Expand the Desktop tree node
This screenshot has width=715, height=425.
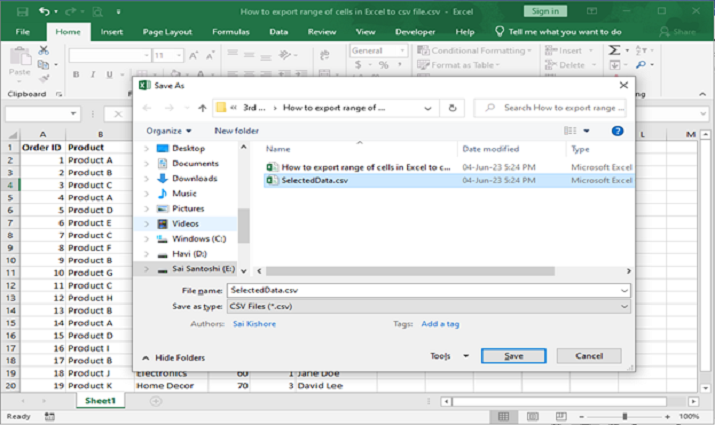(x=146, y=149)
